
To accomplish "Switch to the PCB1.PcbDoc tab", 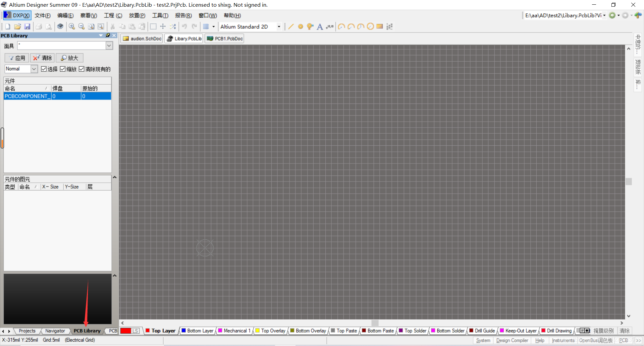I will (x=225, y=39).
